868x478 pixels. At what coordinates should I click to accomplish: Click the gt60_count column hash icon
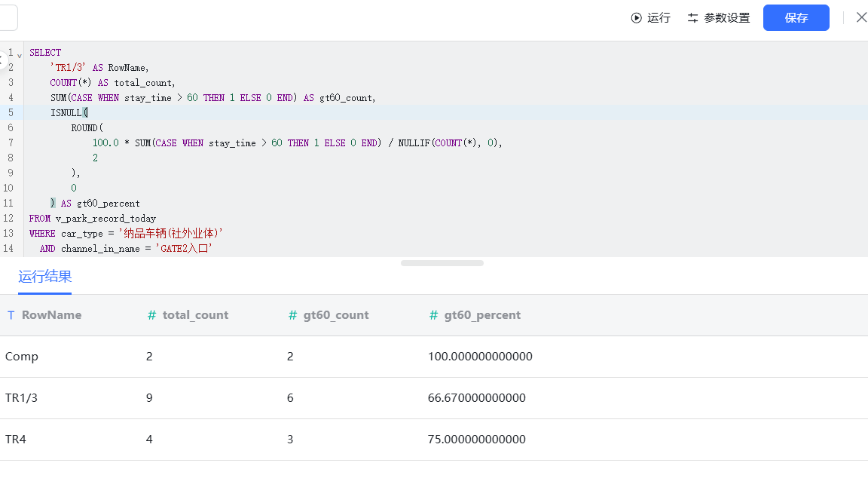[x=292, y=314]
